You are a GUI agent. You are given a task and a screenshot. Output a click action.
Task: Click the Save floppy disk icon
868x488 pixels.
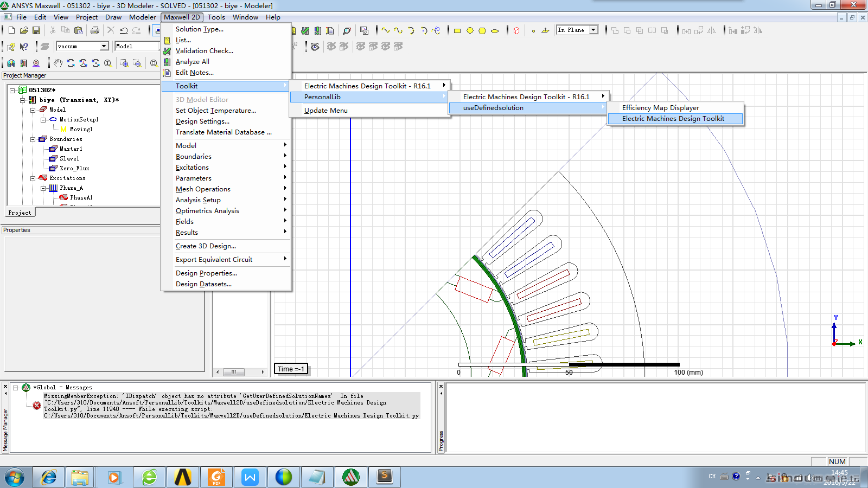pos(36,31)
